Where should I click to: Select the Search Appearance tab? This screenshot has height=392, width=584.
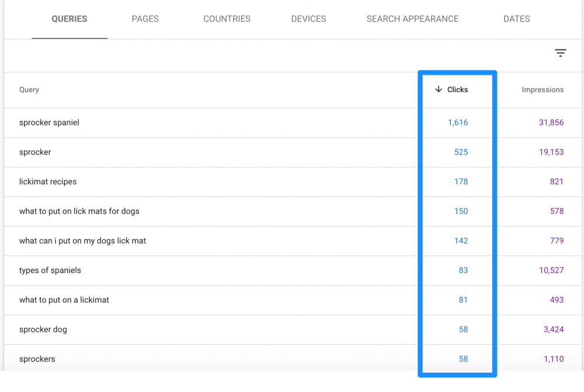(412, 19)
